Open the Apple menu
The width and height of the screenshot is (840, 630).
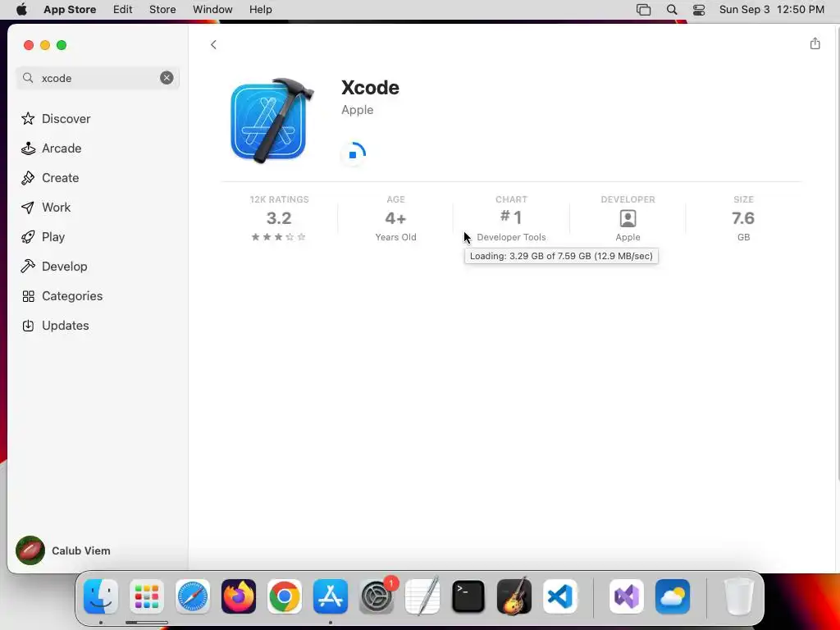(21, 10)
